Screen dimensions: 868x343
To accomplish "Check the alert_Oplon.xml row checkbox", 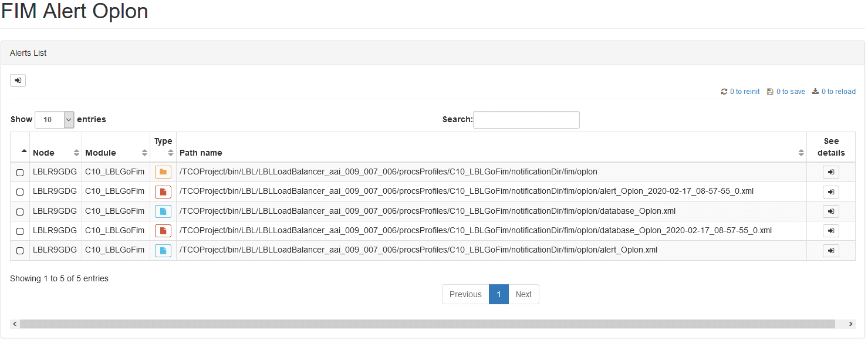I will tap(20, 251).
